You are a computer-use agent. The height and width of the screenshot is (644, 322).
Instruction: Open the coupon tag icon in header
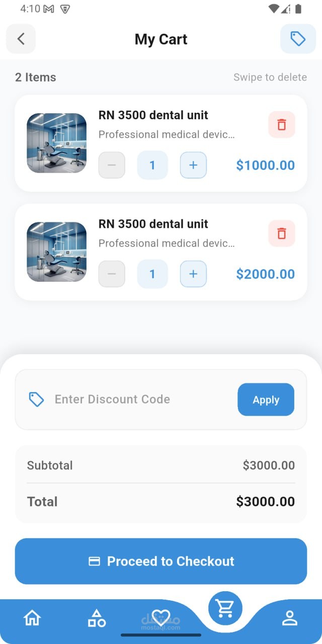coord(298,39)
